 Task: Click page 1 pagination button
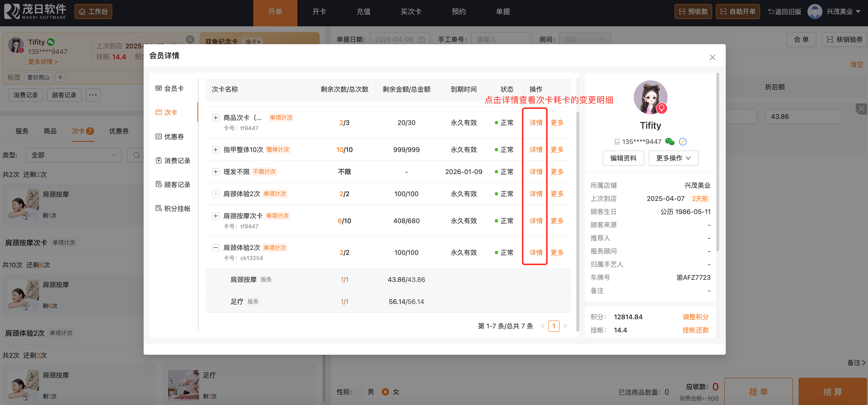pos(554,326)
